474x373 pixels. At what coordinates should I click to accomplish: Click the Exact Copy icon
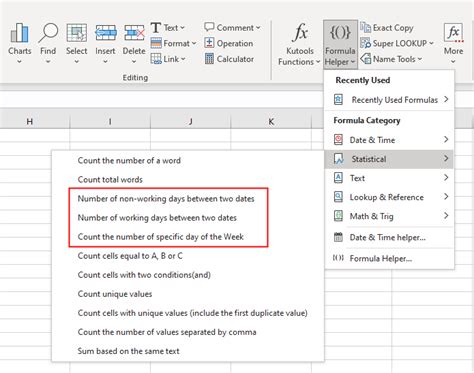tap(366, 28)
